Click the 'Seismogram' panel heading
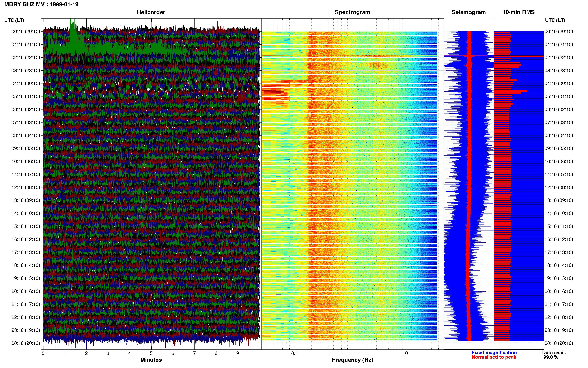The height and width of the screenshot is (368, 588). coord(468,12)
